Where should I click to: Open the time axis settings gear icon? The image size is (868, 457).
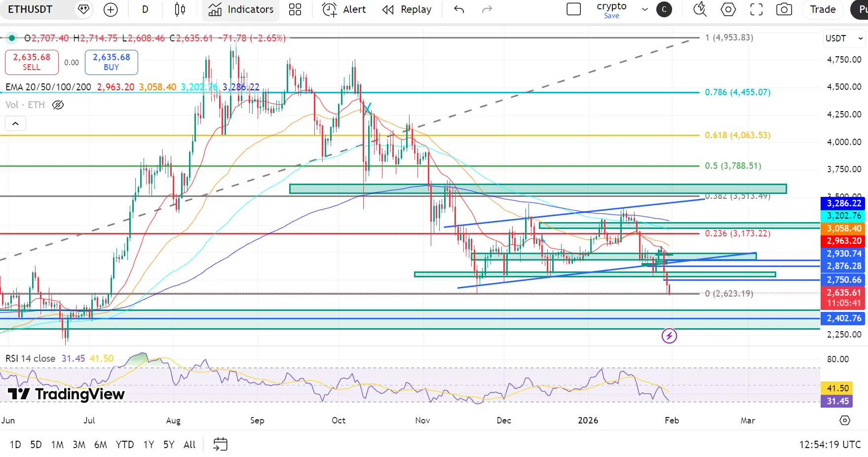845,420
